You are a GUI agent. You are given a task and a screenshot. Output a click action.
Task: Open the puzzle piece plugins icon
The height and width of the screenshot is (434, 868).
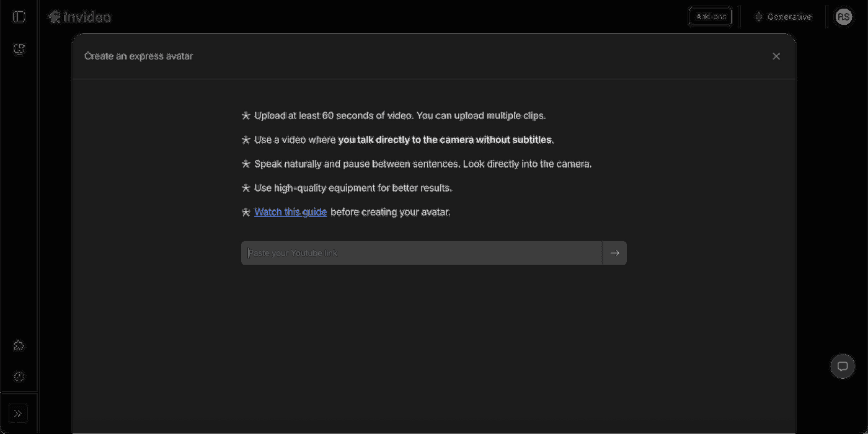(19, 345)
